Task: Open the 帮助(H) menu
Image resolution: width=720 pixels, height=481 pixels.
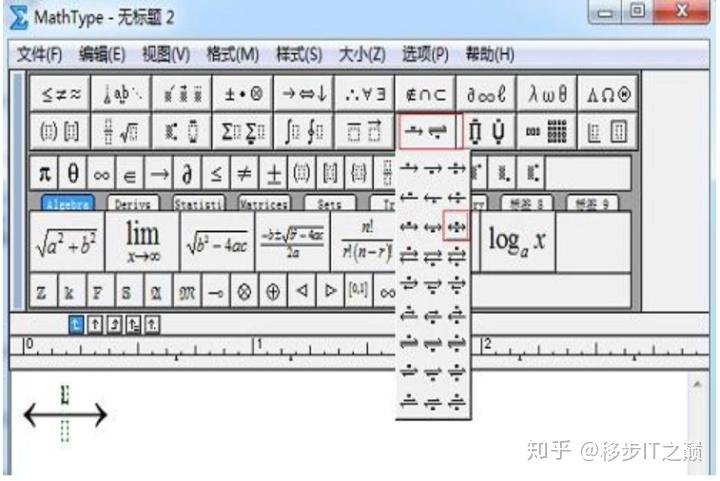Action: pyautogui.click(x=489, y=55)
